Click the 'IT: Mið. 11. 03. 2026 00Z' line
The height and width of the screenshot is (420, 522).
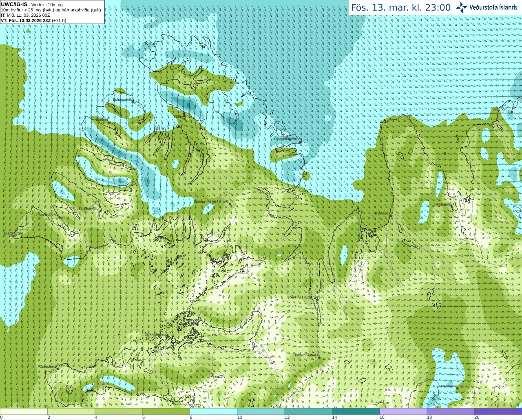click(25, 15)
